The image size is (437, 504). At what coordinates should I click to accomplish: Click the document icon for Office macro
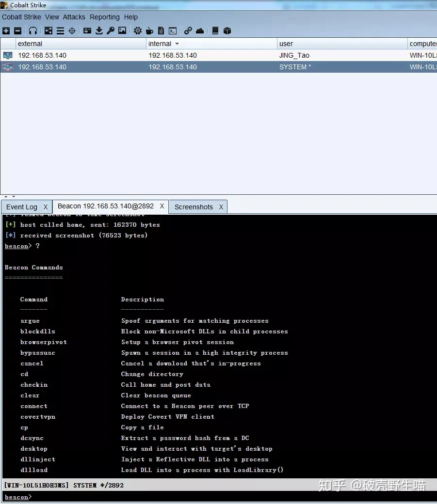pos(161,31)
